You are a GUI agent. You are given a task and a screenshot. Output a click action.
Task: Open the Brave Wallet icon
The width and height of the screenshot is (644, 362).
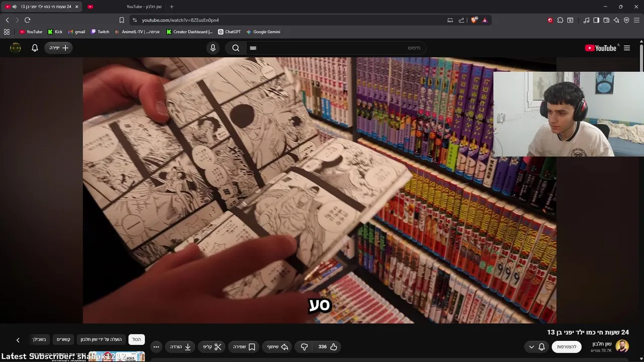(x=606, y=20)
